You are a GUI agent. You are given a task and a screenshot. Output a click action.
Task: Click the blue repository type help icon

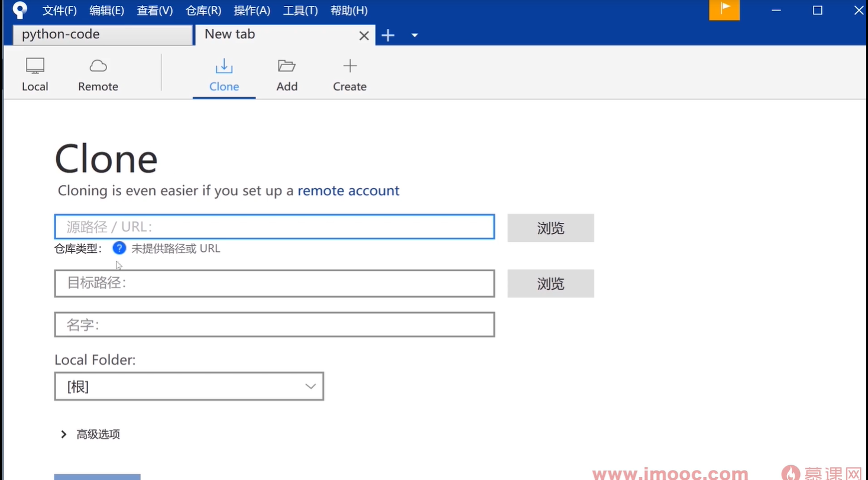(x=119, y=248)
